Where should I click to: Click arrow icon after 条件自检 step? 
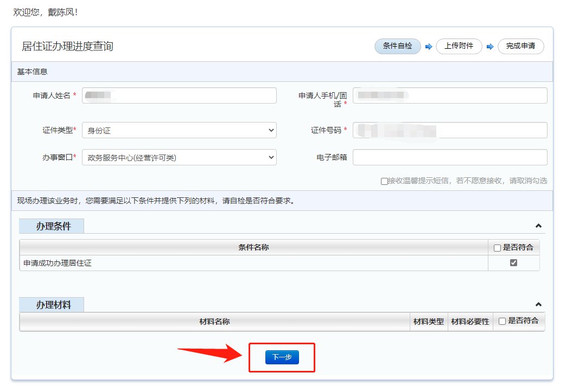tap(428, 47)
